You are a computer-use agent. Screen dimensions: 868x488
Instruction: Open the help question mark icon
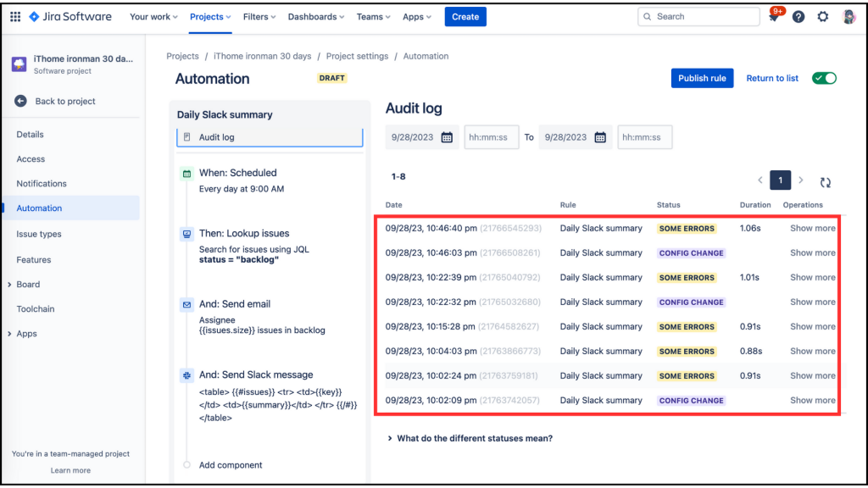(798, 17)
